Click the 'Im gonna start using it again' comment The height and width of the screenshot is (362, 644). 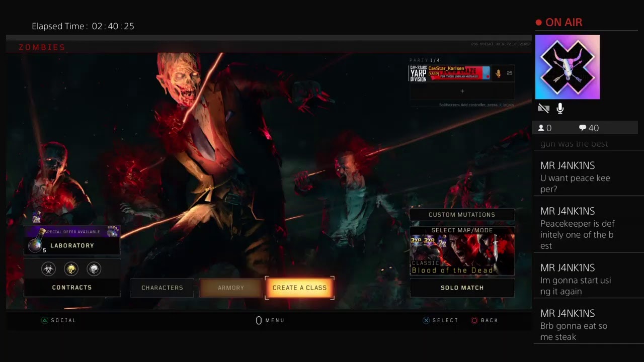(576, 286)
